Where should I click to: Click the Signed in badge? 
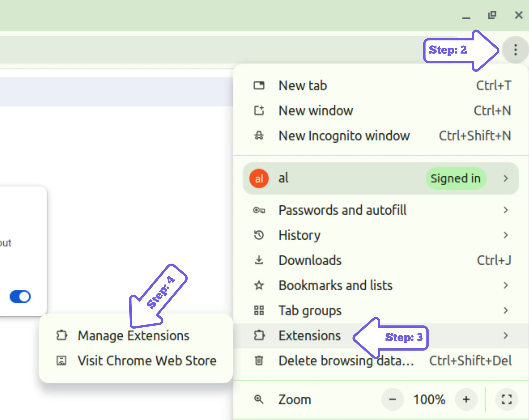(456, 178)
